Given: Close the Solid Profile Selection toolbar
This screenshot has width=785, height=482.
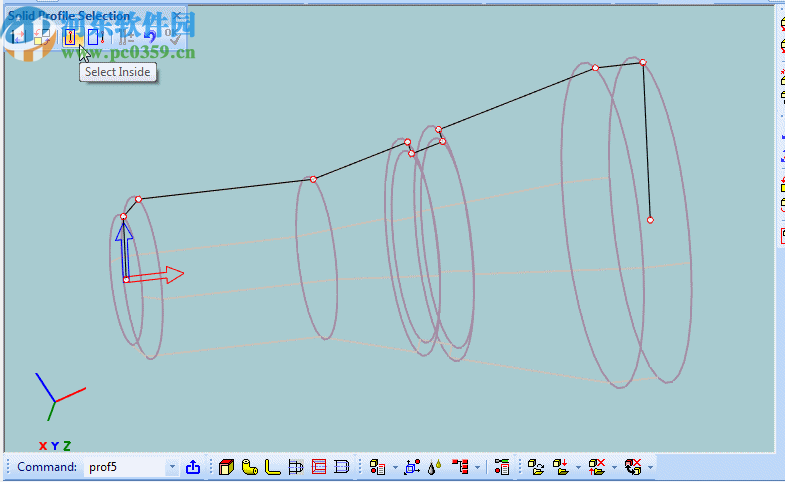Looking at the screenshot, I should point(176,16).
